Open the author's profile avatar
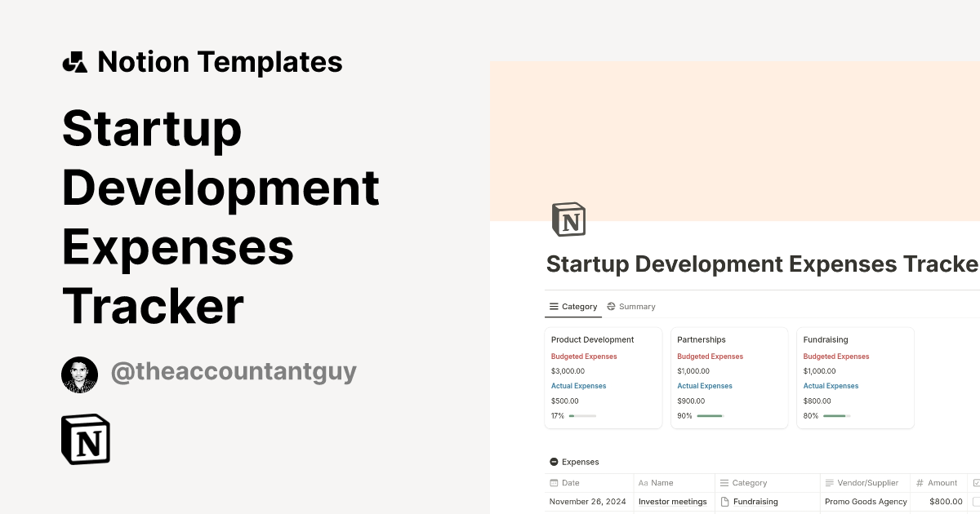 point(79,374)
